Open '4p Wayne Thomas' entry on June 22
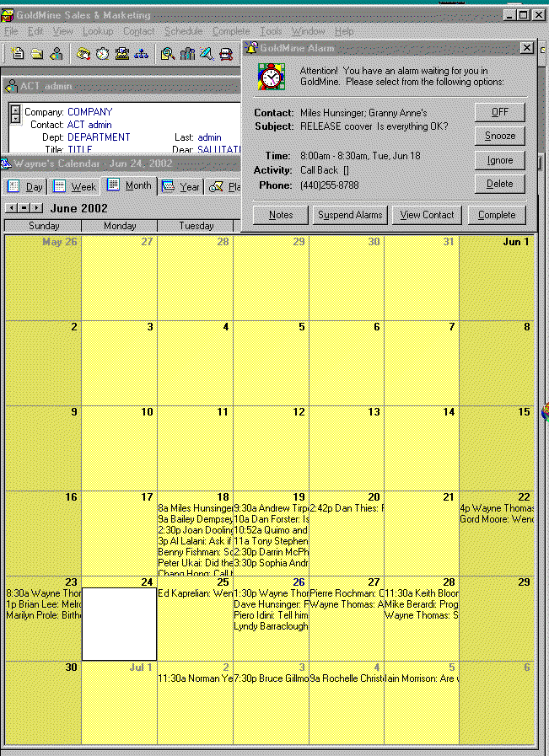Viewport: 549px width, 756px height. click(x=497, y=508)
